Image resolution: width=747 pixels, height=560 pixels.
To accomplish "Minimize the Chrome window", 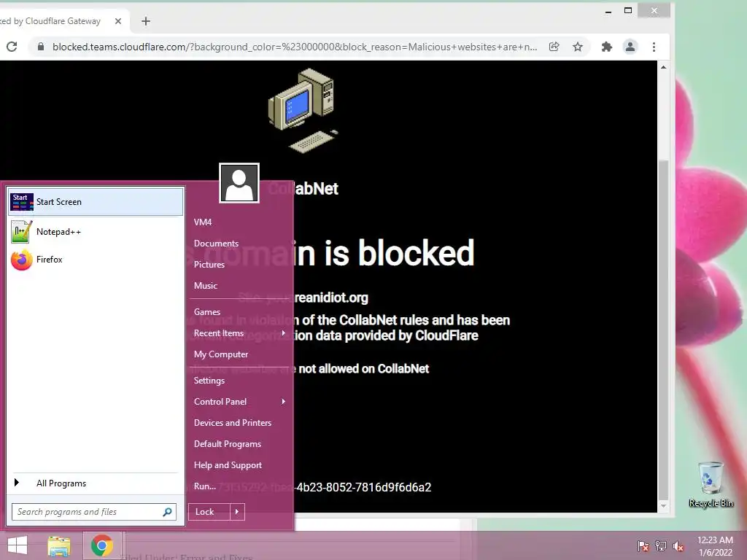I will tap(608, 10).
